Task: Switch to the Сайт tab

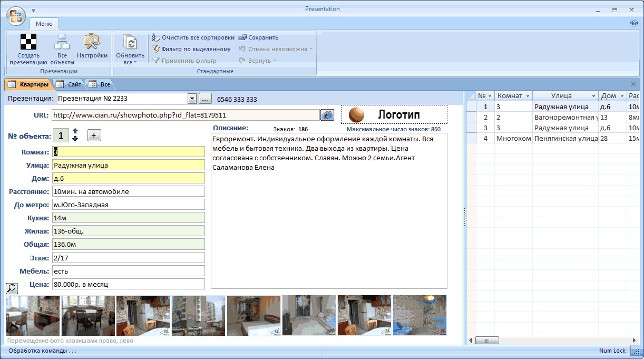Action: click(69, 84)
